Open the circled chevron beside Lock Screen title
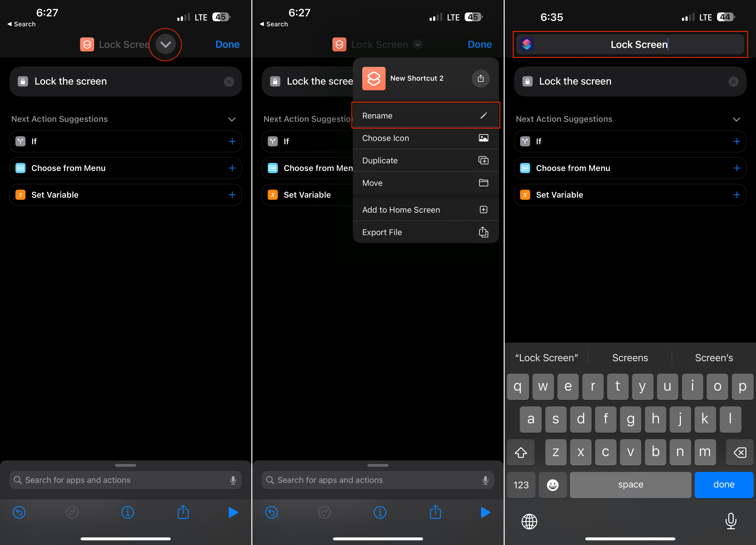The width and height of the screenshot is (756, 545). (165, 44)
